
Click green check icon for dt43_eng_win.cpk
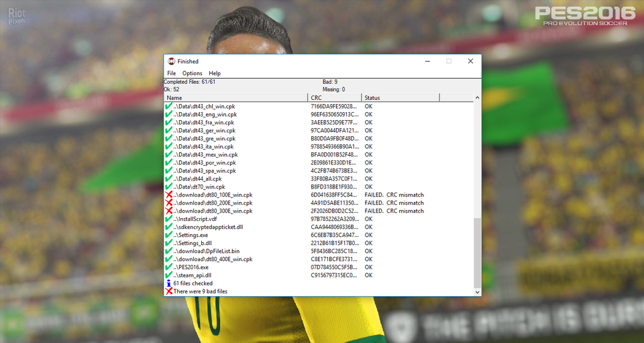point(169,114)
